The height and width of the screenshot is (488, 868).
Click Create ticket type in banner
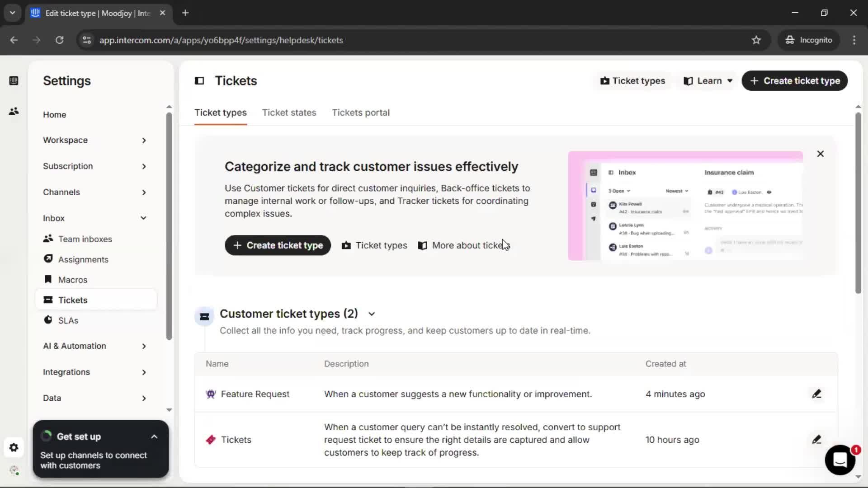(x=278, y=245)
